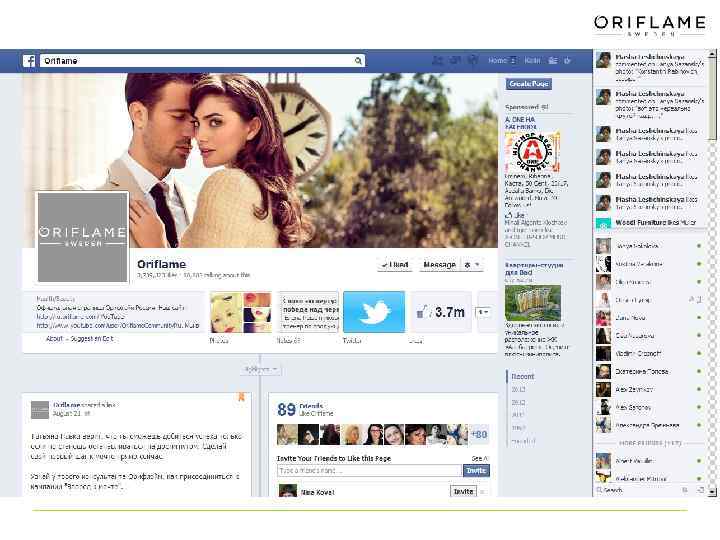This screenshot has width=720, height=540.
Task: Click the MORE FRIENDS separator label
Action: click(x=650, y=443)
